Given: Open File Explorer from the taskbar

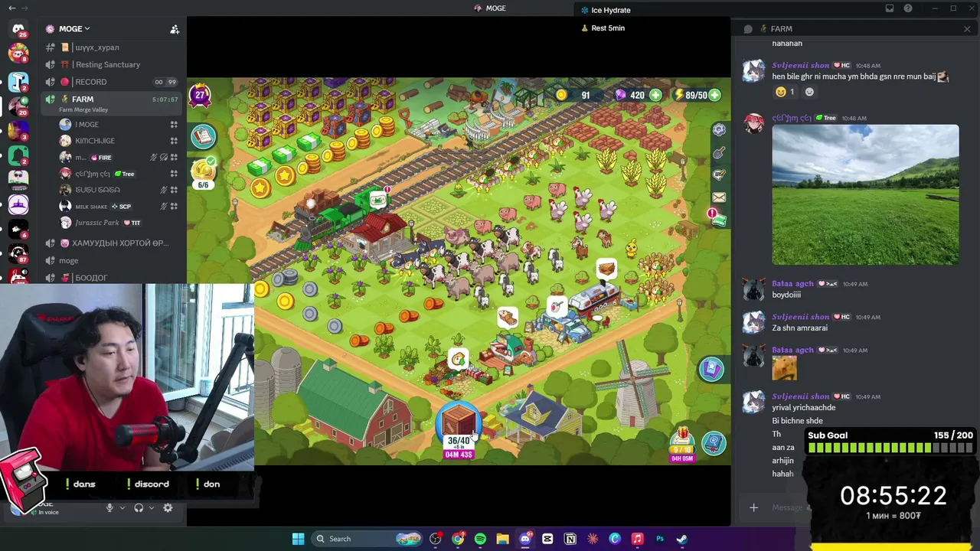Looking at the screenshot, I should 502,539.
